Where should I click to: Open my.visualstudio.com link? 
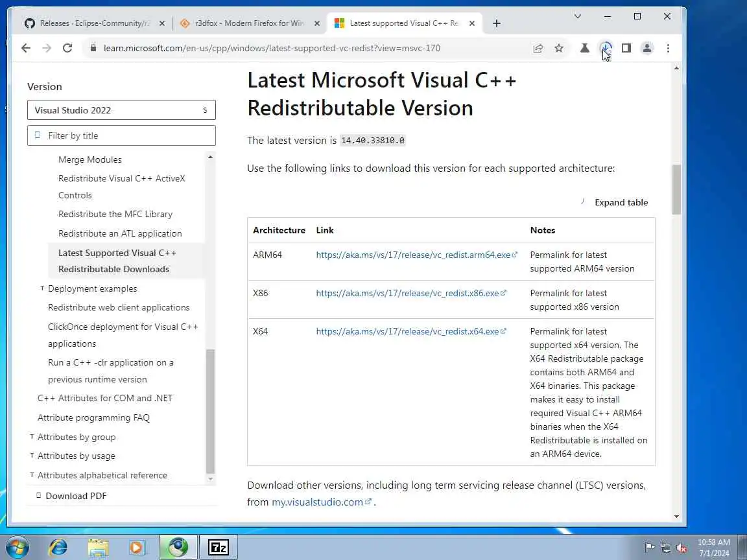coord(321,502)
